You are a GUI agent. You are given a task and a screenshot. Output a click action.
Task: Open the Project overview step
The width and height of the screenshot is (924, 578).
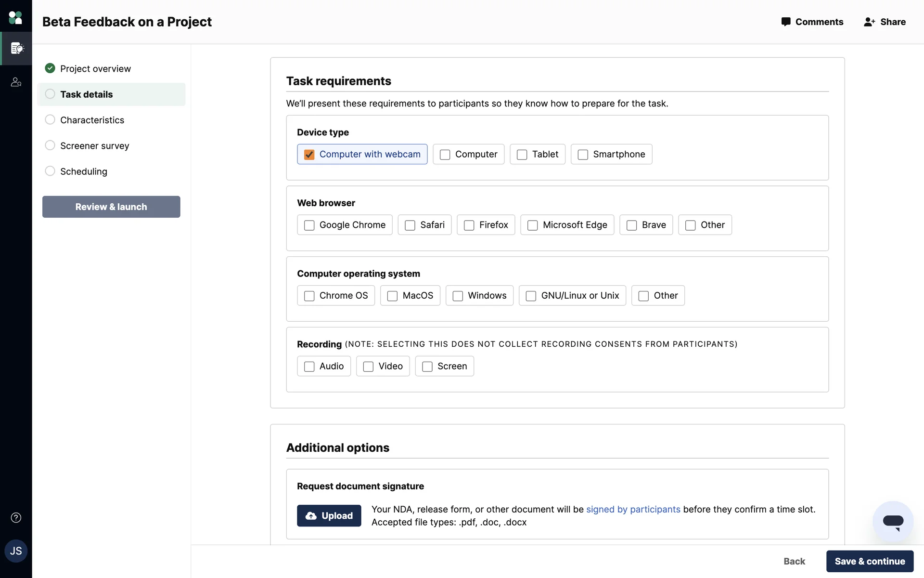[x=95, y=68]
